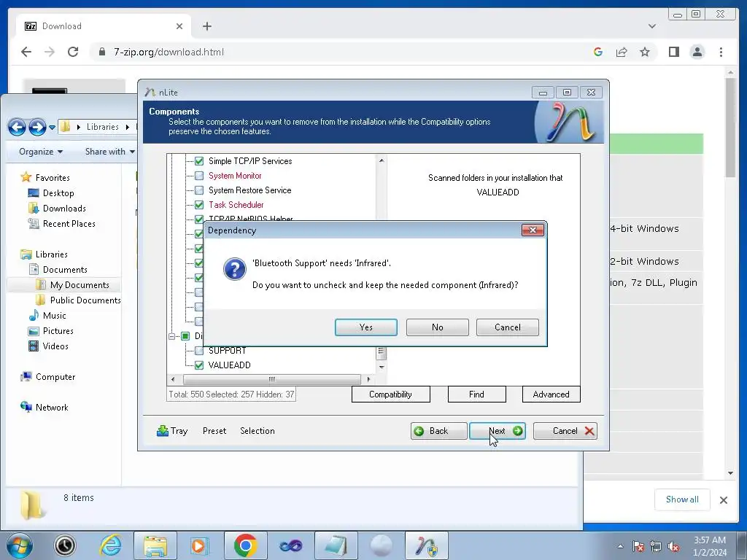Open the Selection menu in nLite
The width and height of the screenshot is (747, 560).
(258, 430)
